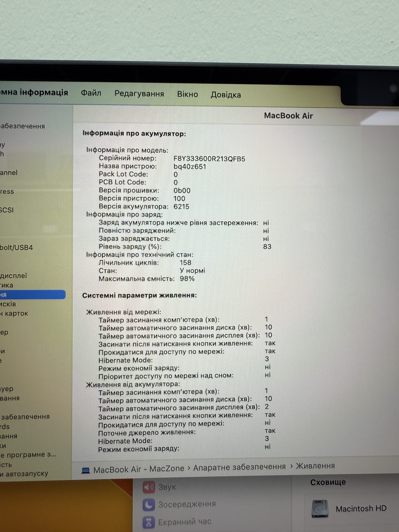This screenshot has height=532, width=399.
Task: Select sidebar item ending in ress
Action: click(x=7, y=191)
